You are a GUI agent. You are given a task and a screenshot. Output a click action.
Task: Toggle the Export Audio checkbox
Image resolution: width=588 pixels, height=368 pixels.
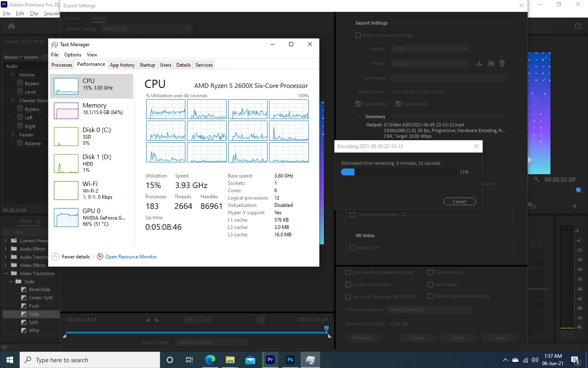[398, 104]
